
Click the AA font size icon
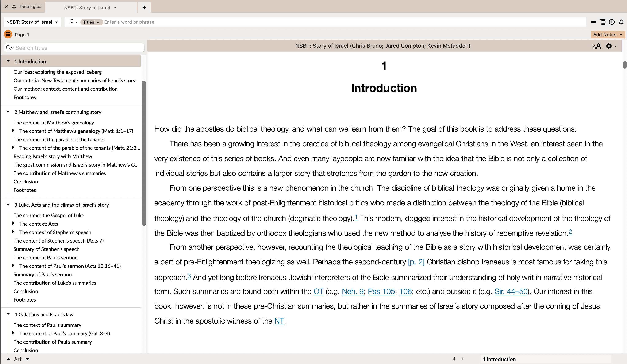(x=597, y=46)
